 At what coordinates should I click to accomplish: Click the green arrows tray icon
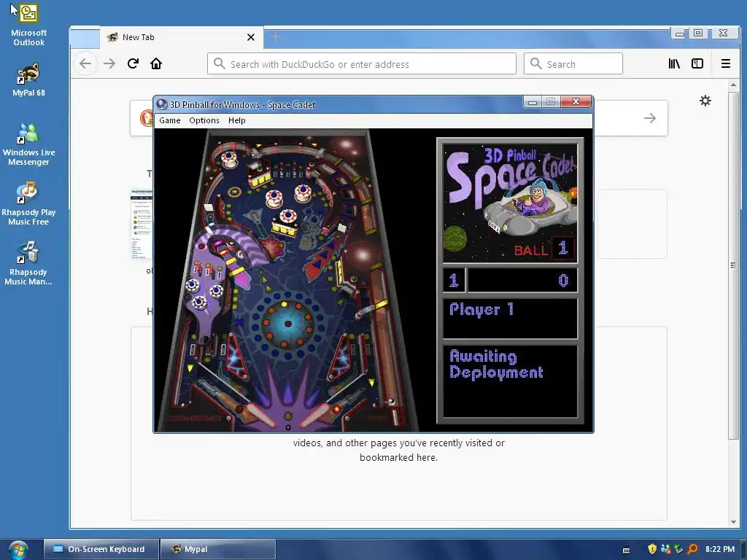679,549
